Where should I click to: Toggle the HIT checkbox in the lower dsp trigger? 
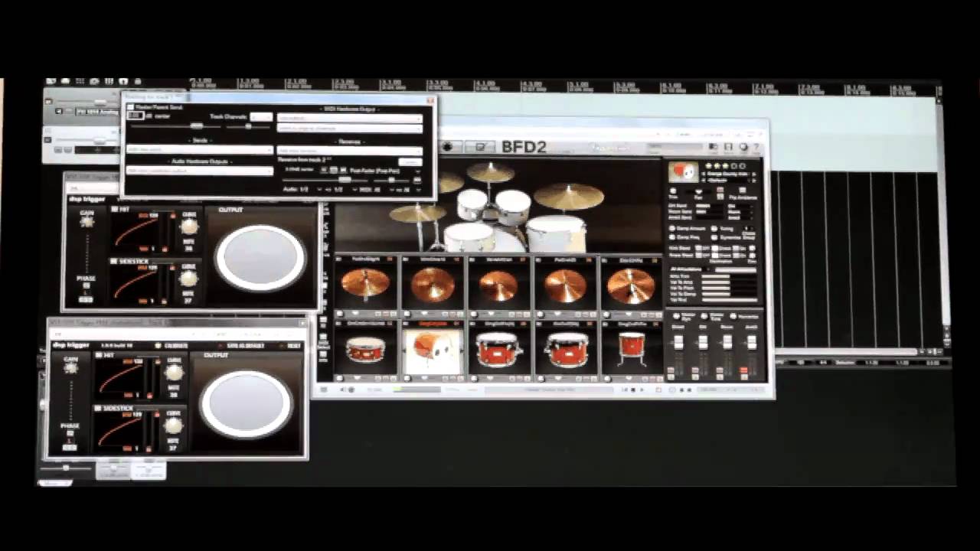[100, 355]
